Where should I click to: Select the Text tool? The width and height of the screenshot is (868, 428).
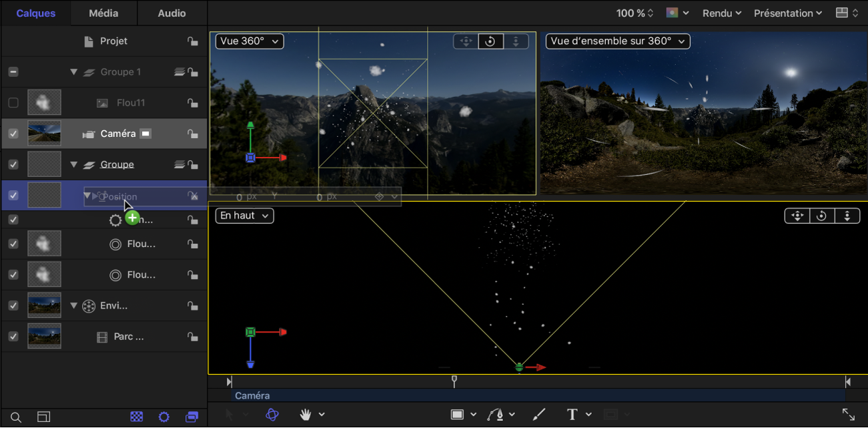(x=572, y=415)
